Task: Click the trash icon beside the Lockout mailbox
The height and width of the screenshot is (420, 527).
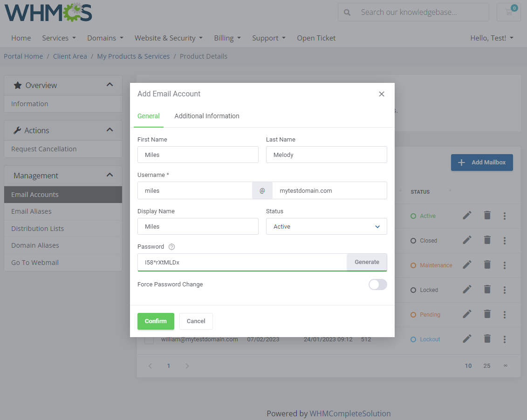Action: click(x=487, y=339)
